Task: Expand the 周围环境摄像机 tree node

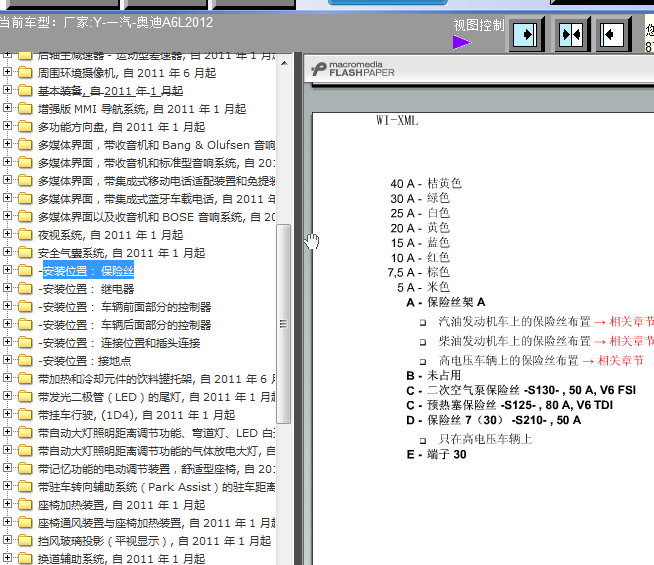Action: 8,73
